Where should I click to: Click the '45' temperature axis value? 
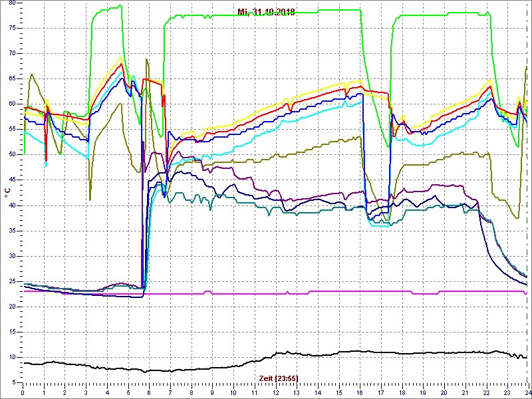pos(13,180)
